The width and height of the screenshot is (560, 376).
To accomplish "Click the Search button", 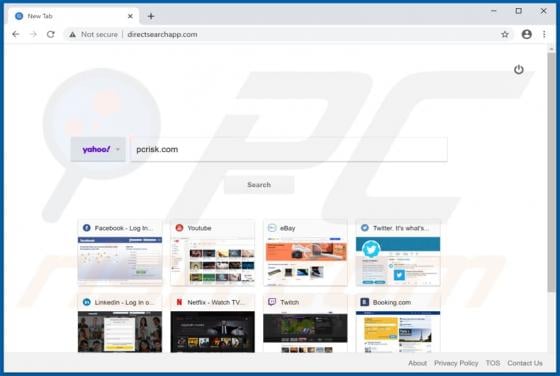I will coord(259,185).
